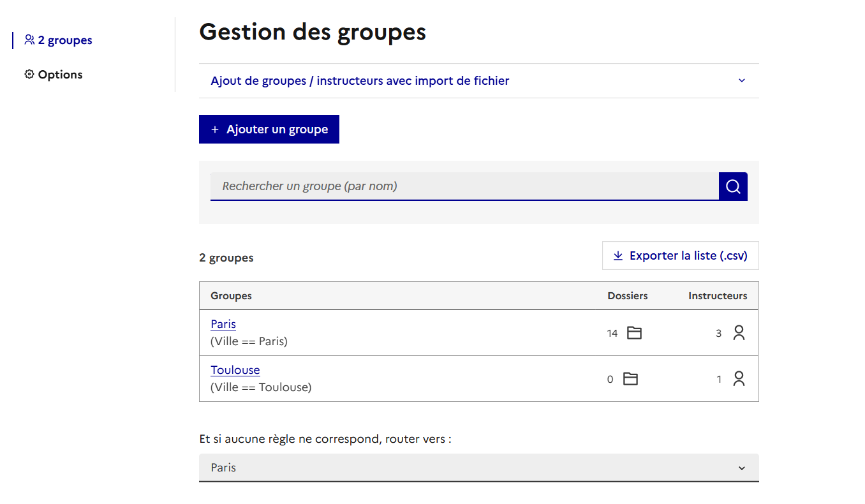This screenshot has height=504, width=865.
Task: Open the Paris group link
Action: (223, 324)
